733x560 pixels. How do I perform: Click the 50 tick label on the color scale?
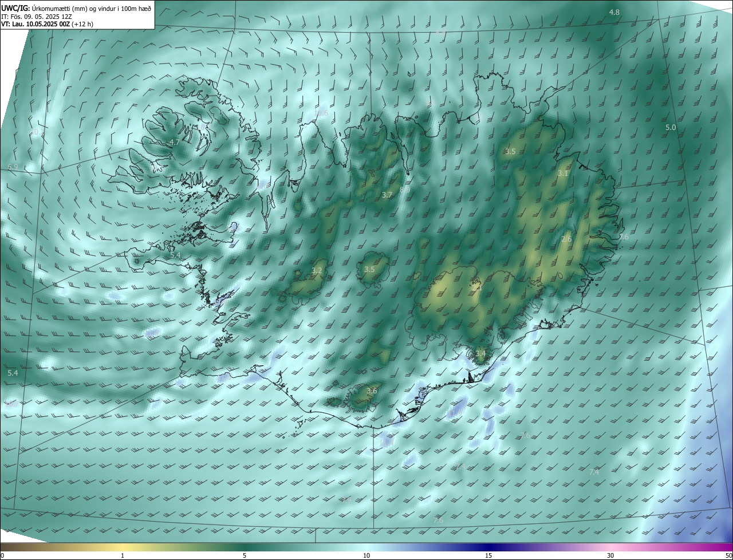[728, 555]
